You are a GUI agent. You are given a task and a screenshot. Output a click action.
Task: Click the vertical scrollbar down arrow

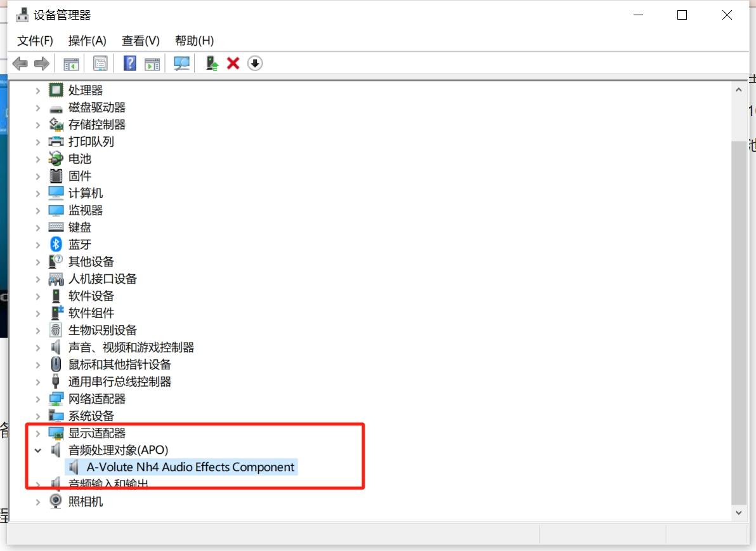tap(738, 512)
